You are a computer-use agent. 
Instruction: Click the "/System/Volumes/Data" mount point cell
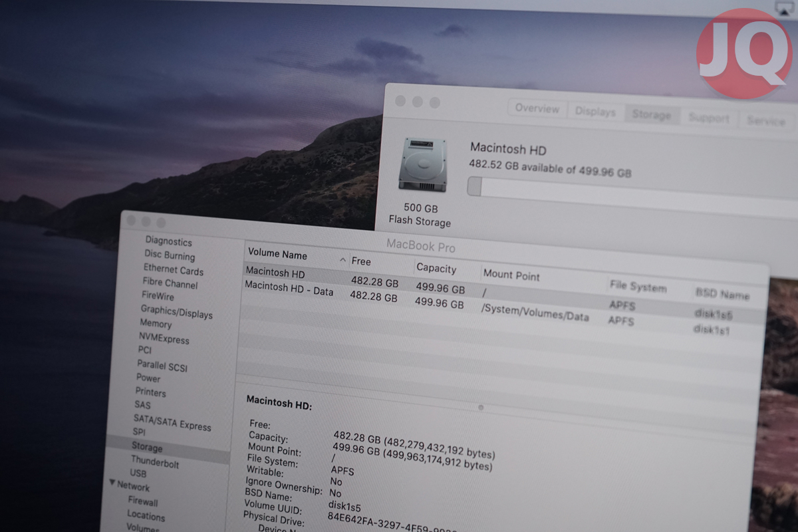click(535, 312)
